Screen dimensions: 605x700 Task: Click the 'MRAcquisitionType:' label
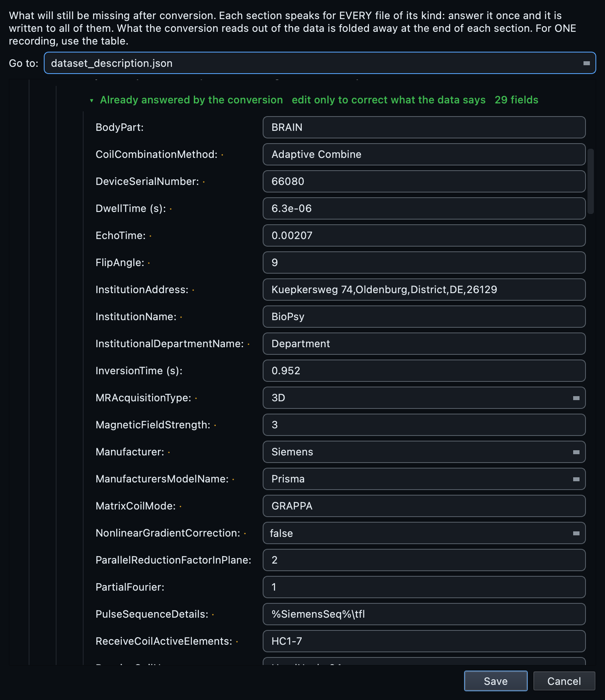[143, 398]
